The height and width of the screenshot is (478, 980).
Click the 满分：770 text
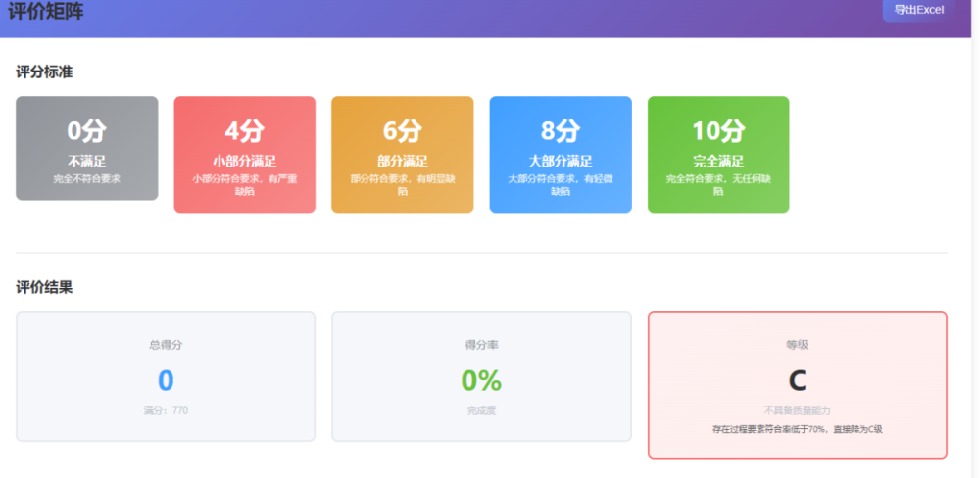coord(166,410)
